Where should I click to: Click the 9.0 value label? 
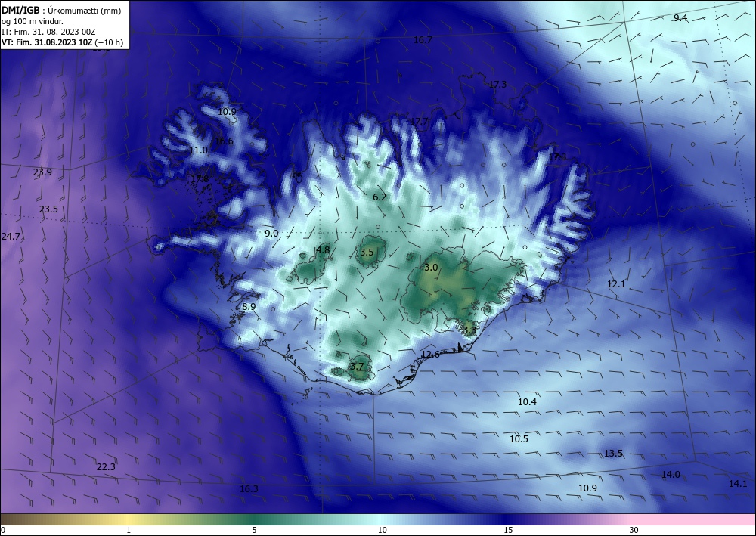point(271,233)
